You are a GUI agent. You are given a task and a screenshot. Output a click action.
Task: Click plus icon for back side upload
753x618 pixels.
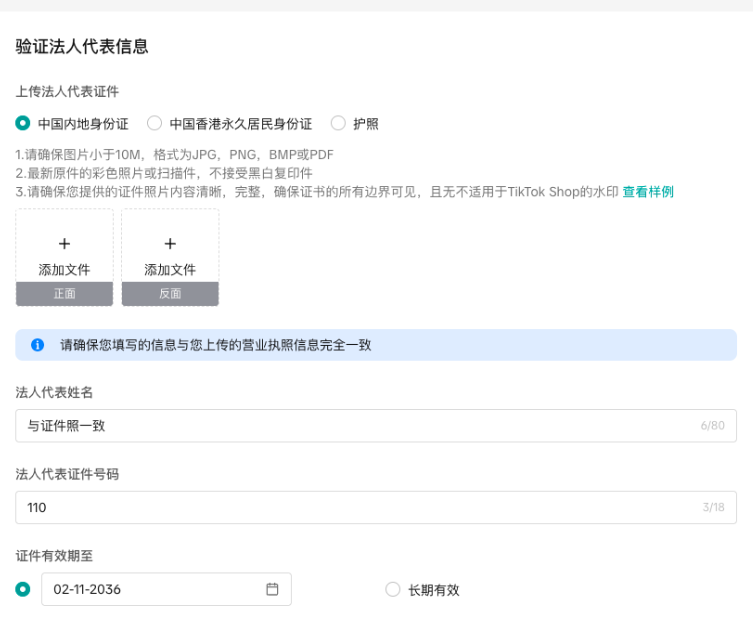tap(170, 243)
